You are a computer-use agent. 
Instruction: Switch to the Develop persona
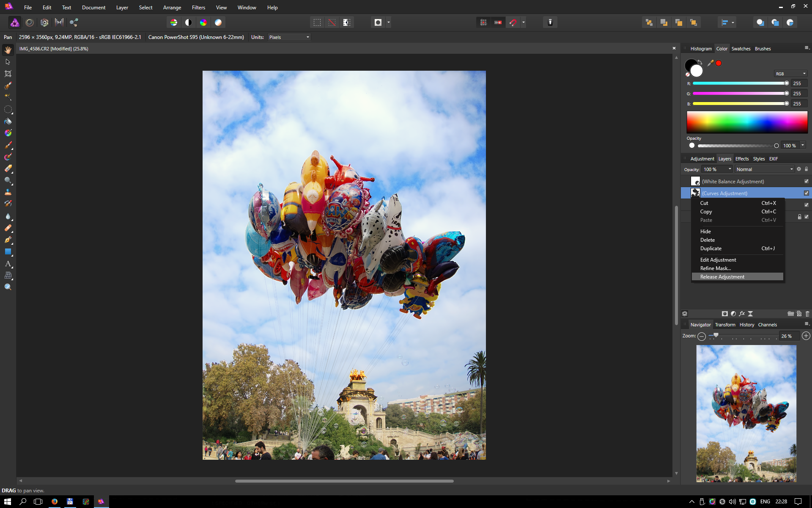tap(44, 22)
